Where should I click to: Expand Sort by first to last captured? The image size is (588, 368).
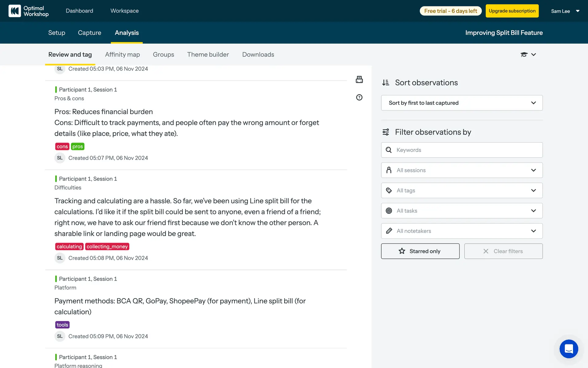[462, 103]
